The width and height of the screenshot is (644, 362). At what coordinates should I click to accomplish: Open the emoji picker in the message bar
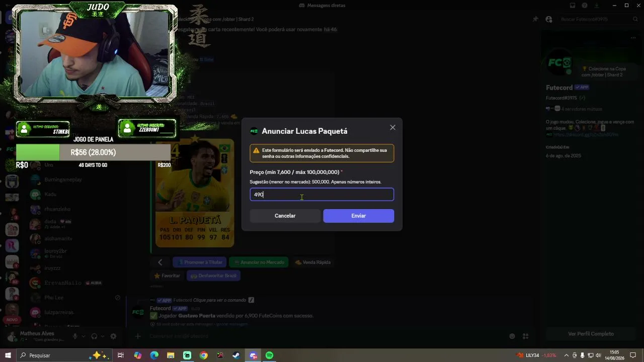tap(512, 336)
